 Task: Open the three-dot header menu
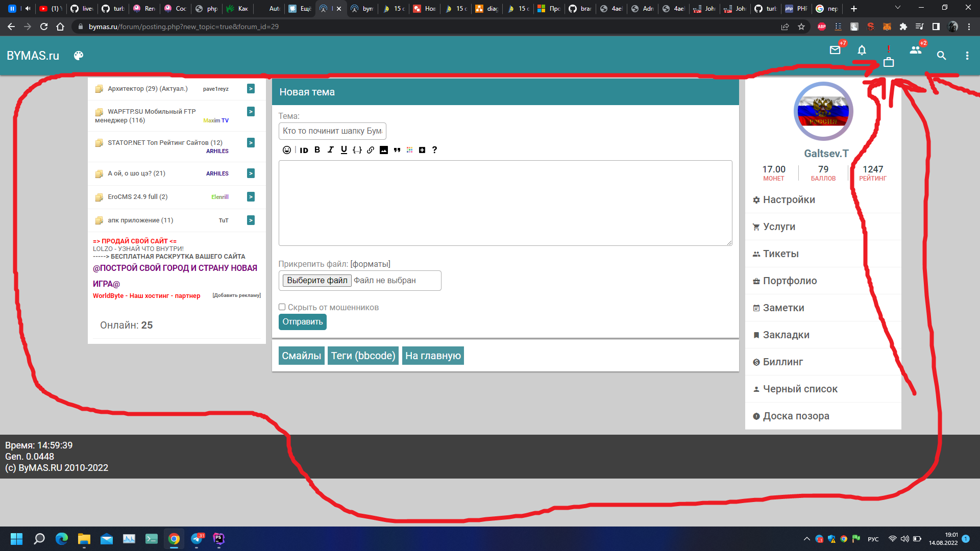click(x=967, y=56)
